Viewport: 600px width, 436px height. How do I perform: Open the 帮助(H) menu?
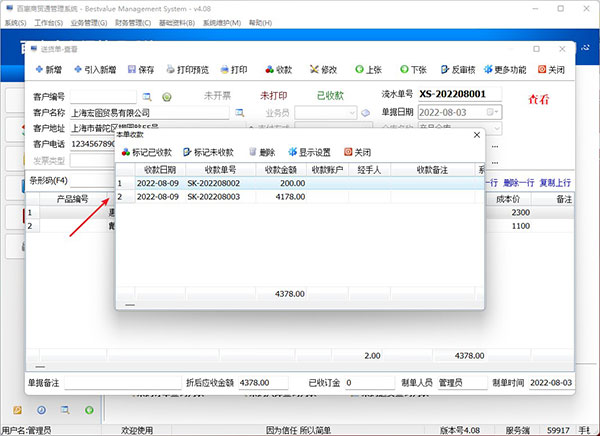260,23
